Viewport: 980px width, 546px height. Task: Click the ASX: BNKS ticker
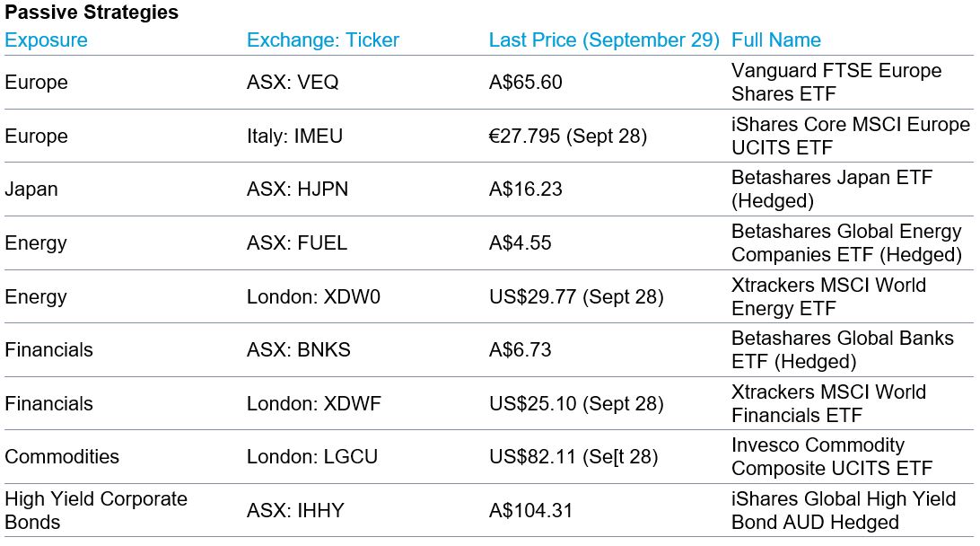pyautogui.click(x=299, y=350)
